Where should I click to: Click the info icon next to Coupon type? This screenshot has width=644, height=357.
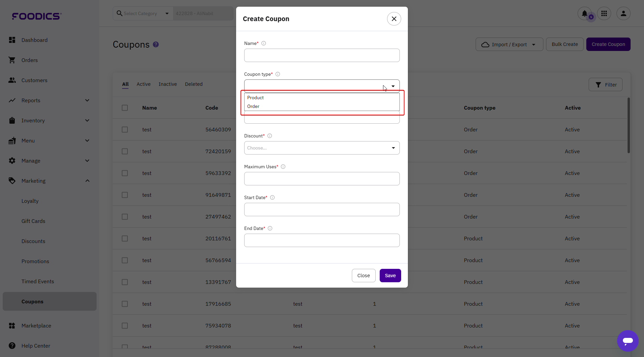pos(278,74)
